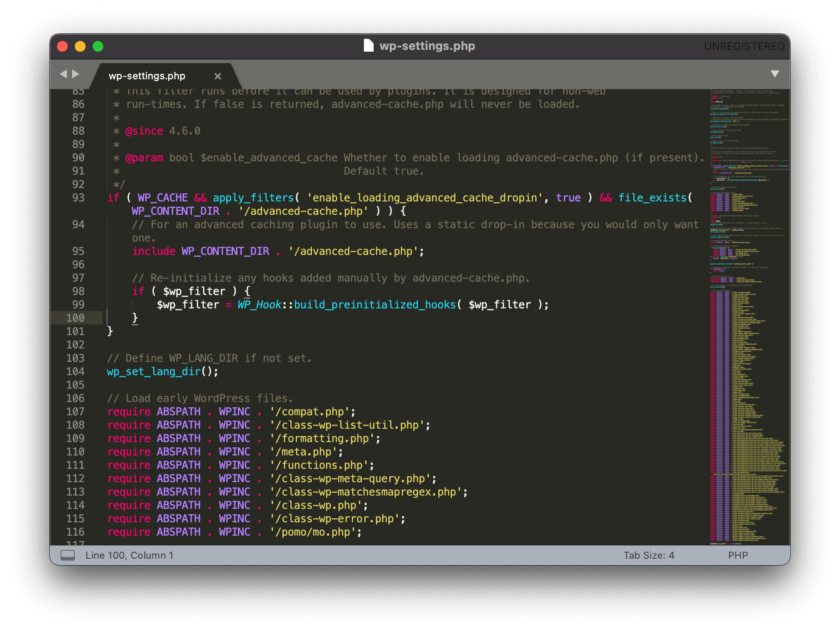The width and height of the screenshot is (840, 631).
Task: Click the UNREGISTERED label
Action: coord(744,46)
